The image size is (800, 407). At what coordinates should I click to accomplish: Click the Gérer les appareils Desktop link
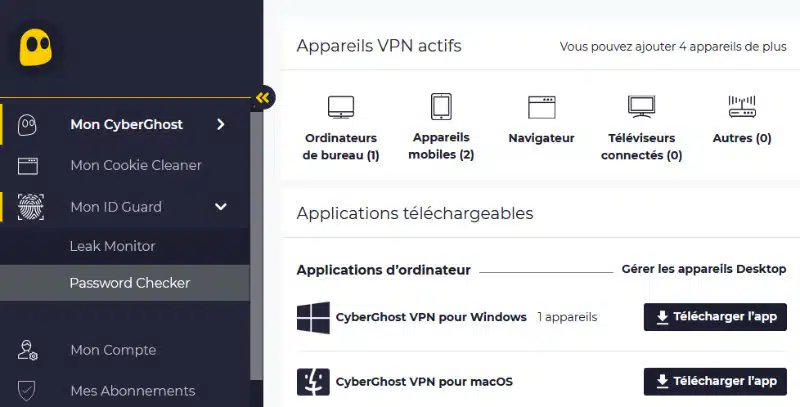pos(704,269)
